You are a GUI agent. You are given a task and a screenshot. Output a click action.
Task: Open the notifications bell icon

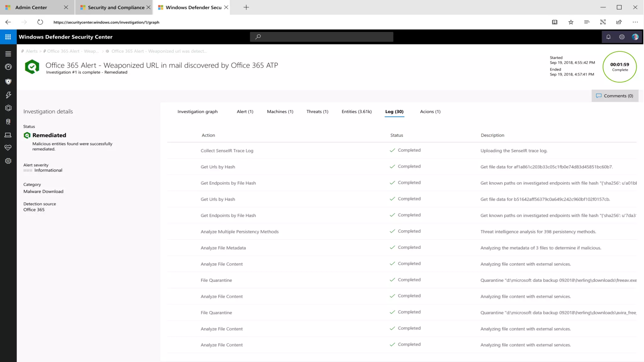tap(608, 37)
